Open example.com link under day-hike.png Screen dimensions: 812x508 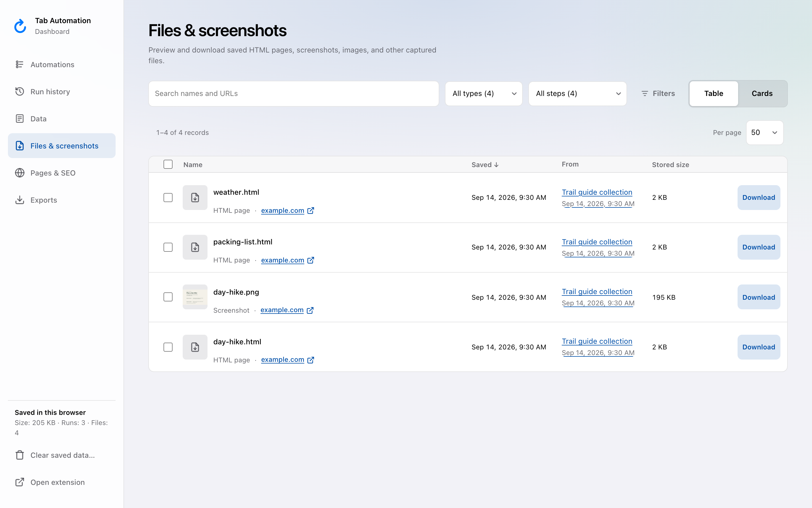(x=282, y=310)
